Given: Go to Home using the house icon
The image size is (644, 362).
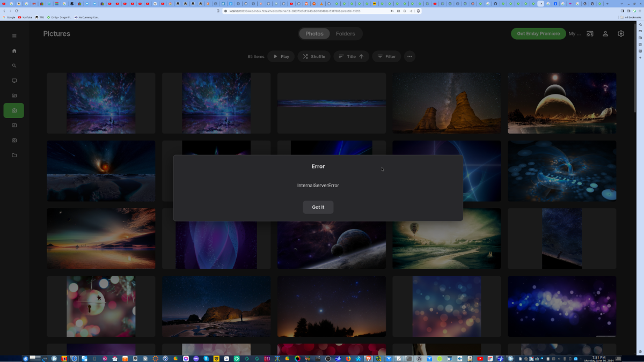Looking at the screenshot, I should [x=14, y=50].
